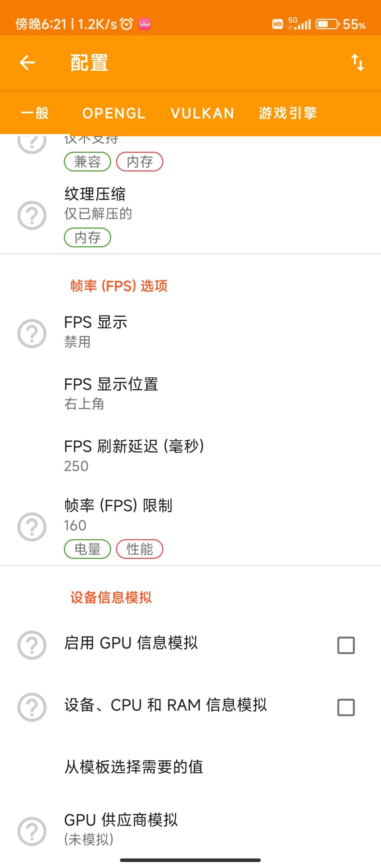This screenshot has width=381, height=868.
Task: Tap help icon beside 帧率 (FPS) 限制
Action: coord(32,527)
